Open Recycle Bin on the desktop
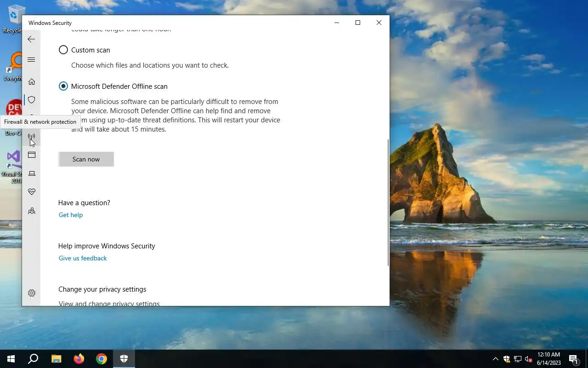588x368 pixels. (14, 18)
